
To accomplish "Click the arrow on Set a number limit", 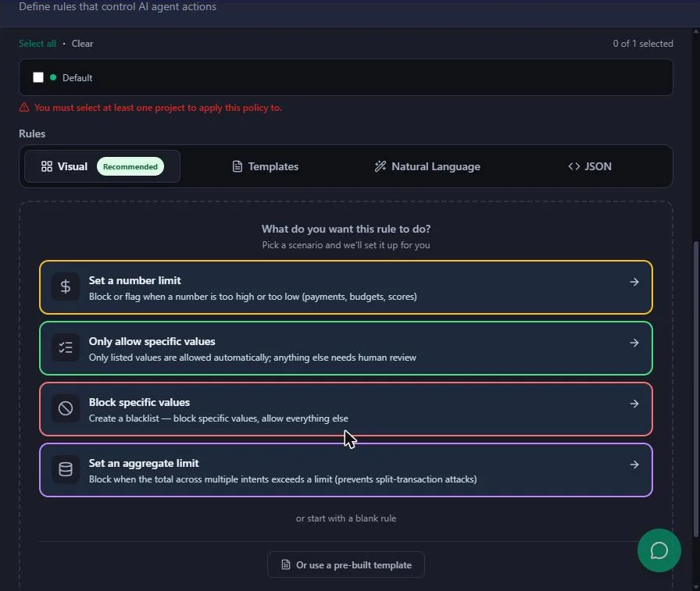I will (x=634, y=282).
